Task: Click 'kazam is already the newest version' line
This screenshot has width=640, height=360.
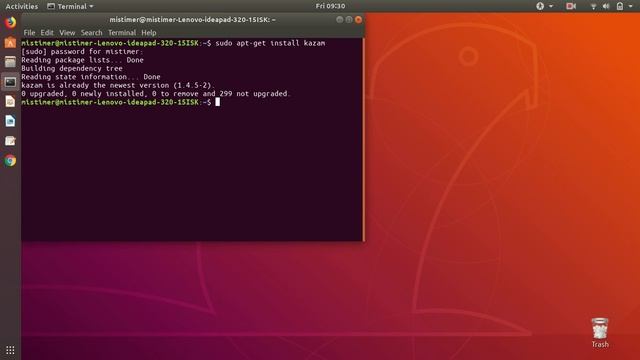Action: [x=118, y=85]
